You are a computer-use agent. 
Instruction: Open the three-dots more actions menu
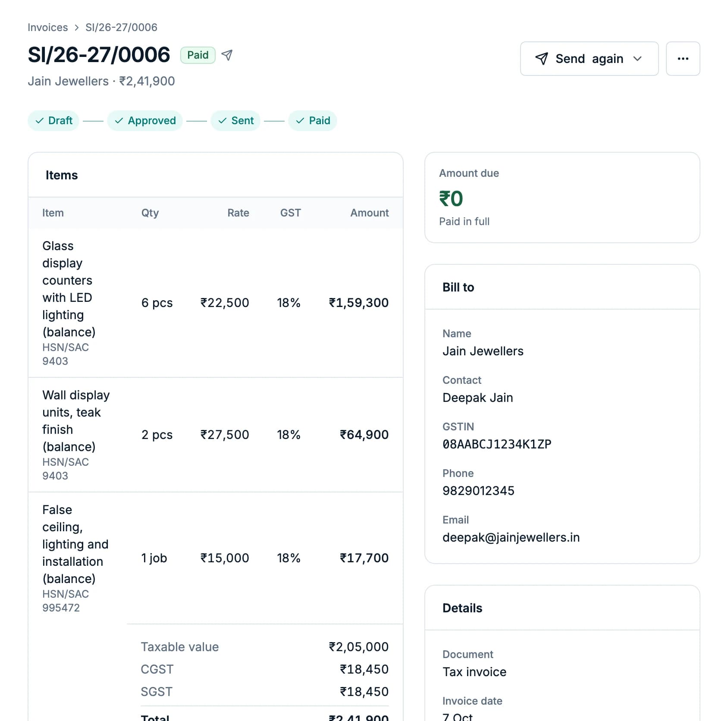coord(683,59)
